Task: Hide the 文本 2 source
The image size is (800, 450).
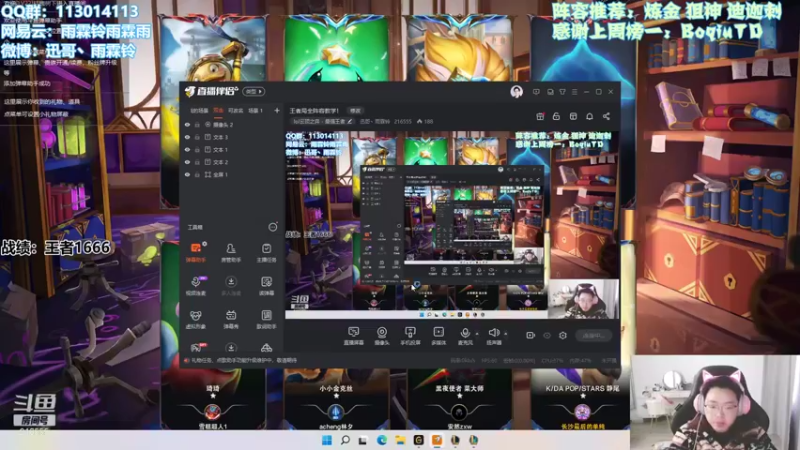Action: coord(187,162)
